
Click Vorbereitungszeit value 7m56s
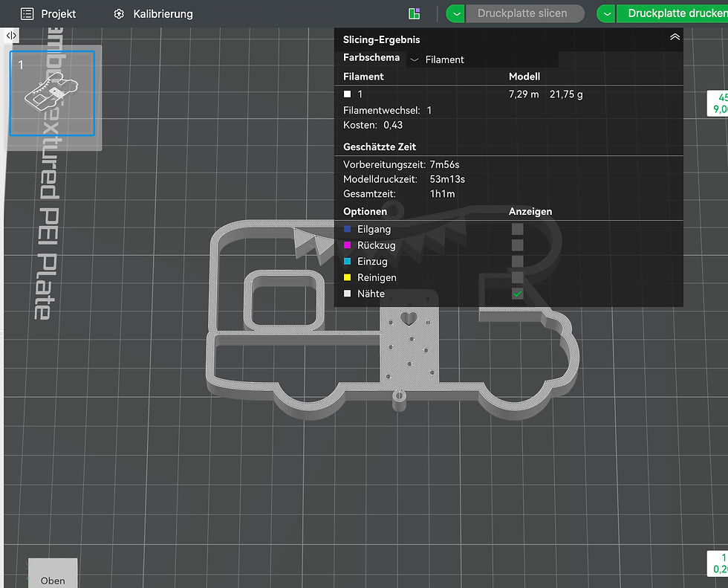point(444,164)
